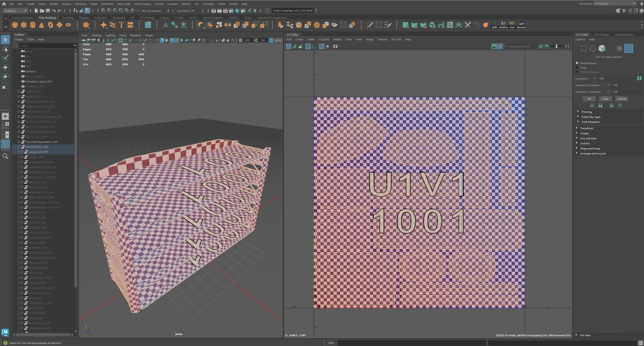This screenshot has height=346, width=644.
Task: Select the Move tool in the toolbox
Action: (x=5, y=67)
